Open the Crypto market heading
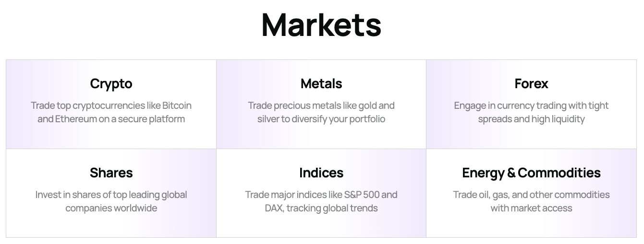The width and height of the screenshot is (644, 244). 111,84
